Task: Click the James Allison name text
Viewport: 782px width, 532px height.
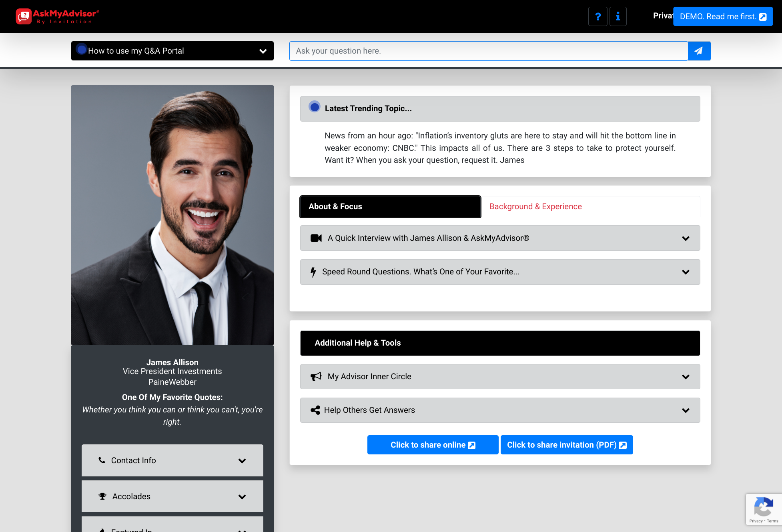Action: coord(172,362)
